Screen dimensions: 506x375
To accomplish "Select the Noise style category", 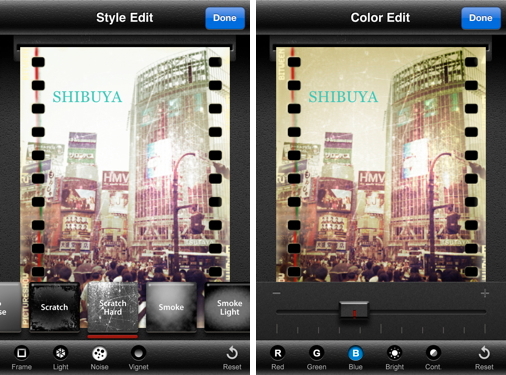I will tap(99, 358).
